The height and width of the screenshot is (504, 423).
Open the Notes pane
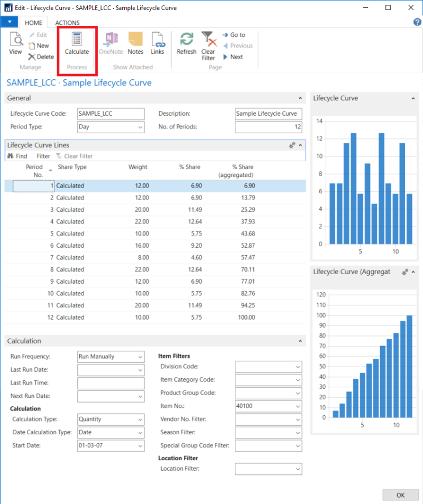click(135, 45)
